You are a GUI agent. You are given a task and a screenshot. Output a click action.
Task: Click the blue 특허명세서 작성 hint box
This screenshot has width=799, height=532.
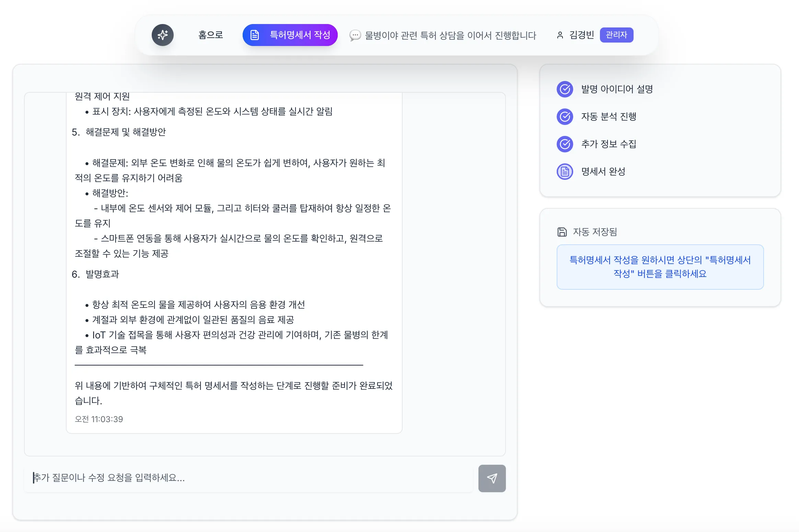click(660, 267)
